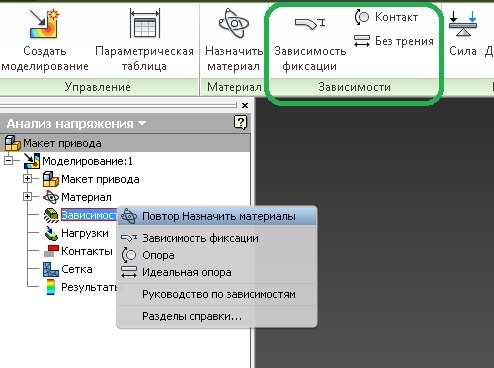The image size is (494, 368).
Task: Choose Опора in the context menu
Action: tap(217, 255)
